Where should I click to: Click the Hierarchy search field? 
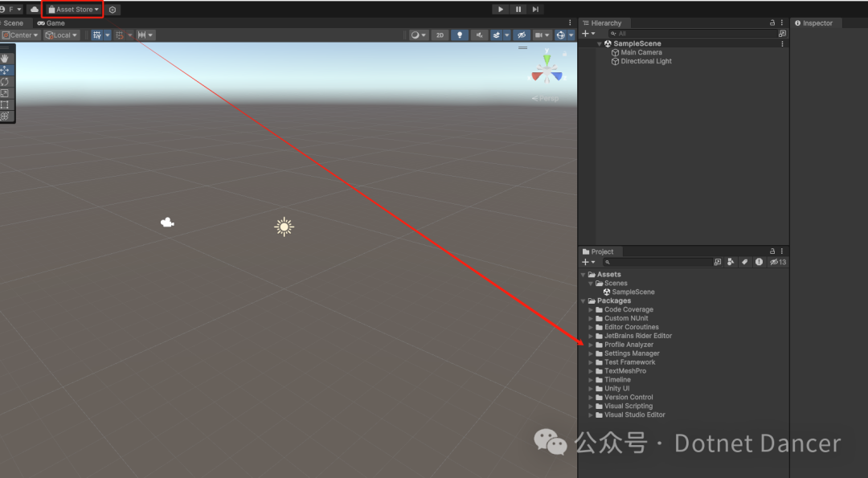point(693,33)
